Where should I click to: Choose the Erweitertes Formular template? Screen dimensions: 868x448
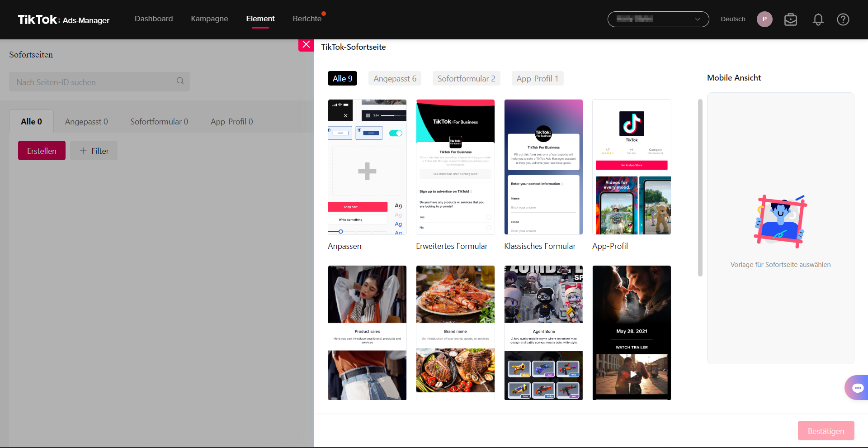click(455, 167)
